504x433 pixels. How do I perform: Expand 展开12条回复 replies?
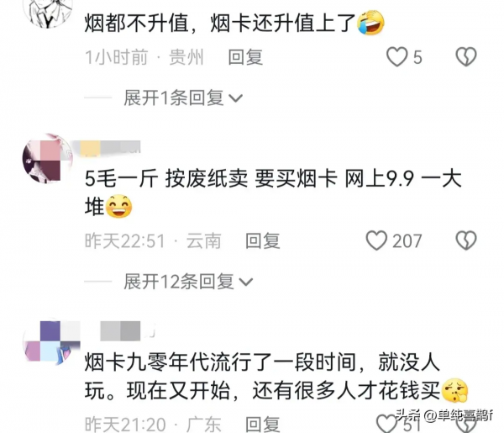(188, 282)
